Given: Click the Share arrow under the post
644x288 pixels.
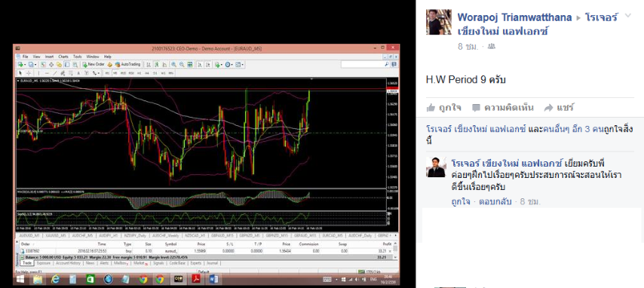Looking at the screenshot, I should click(548, 108).
